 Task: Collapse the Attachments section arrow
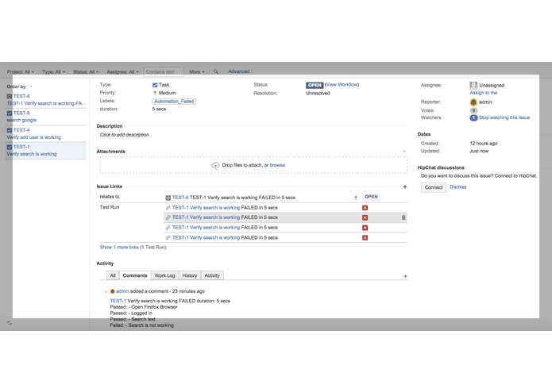404,152
